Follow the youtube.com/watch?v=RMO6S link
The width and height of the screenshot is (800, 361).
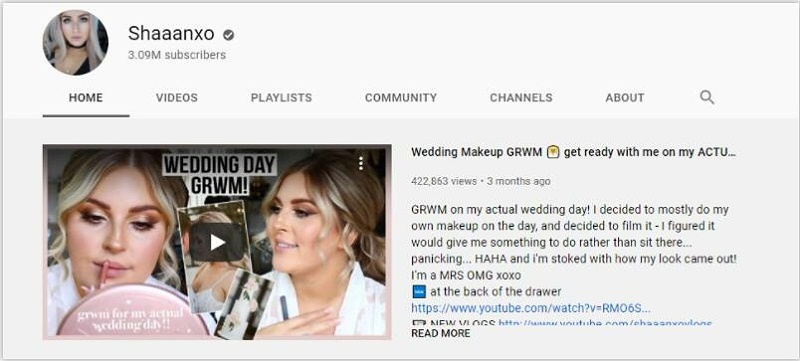(531, 308)
